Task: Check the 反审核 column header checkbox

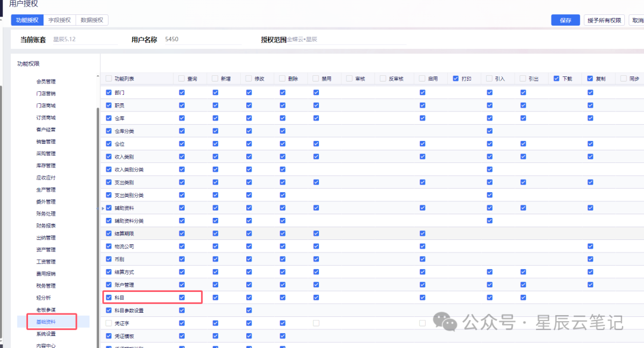Action: 383,79
